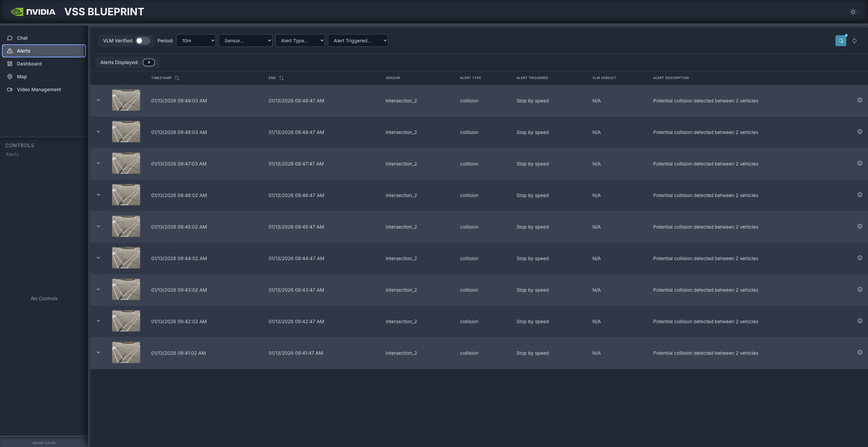This screenshot has height=447, width=868.
Task: Go to Chat in sidebar
Action: (22, 38)
